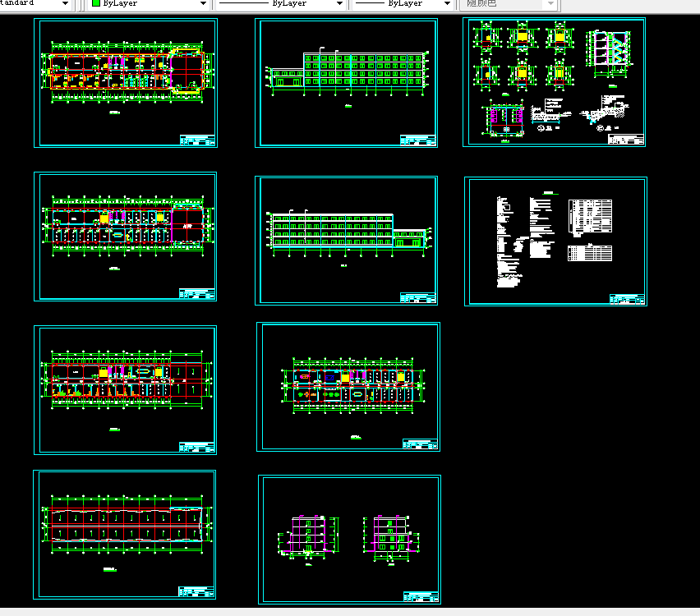Select the first floor plan sheet with yellow outline
The width and height of the screenshot is (700, 616).
click(x=126, y=83)
